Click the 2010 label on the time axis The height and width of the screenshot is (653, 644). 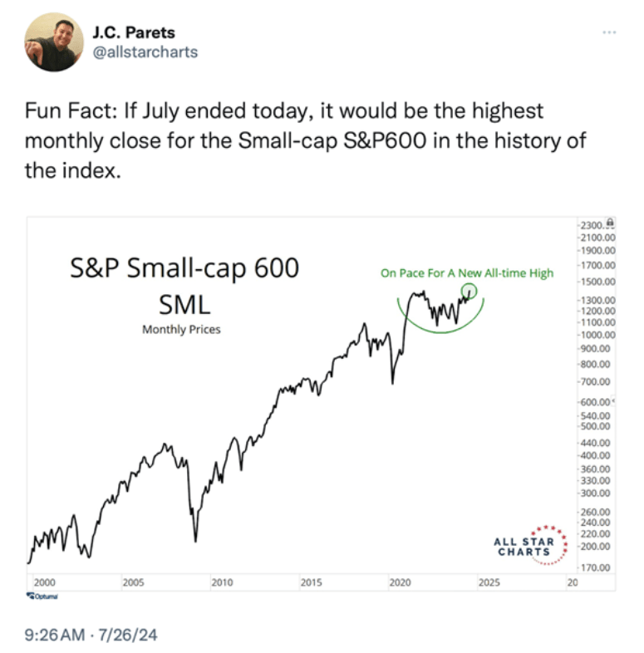222,583
